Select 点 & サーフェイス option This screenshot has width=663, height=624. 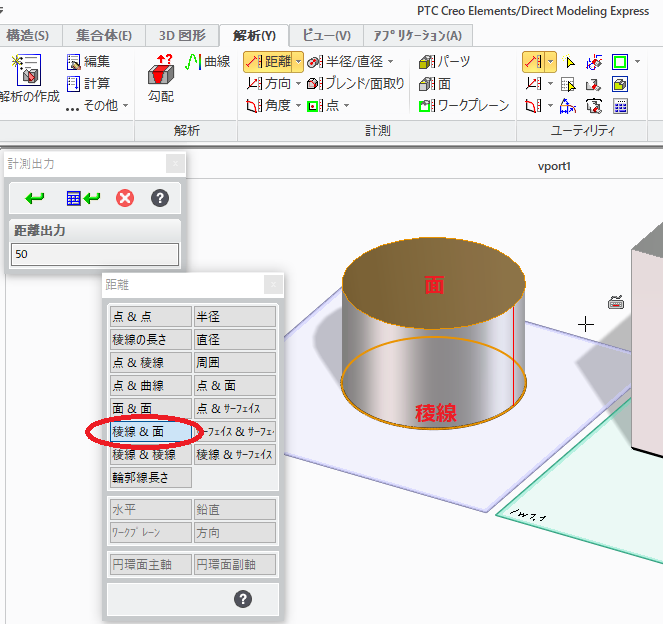point(235,408)
